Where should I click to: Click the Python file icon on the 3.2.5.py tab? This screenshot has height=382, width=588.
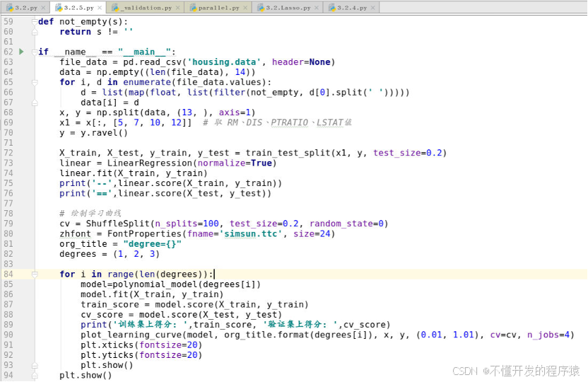click(x=59, y=8)
